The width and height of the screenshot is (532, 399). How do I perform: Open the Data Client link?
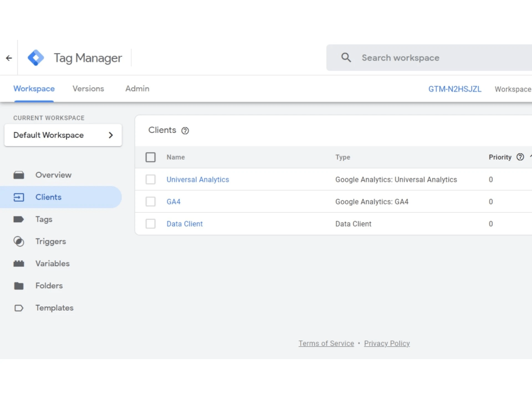click(x=185, y=224)
